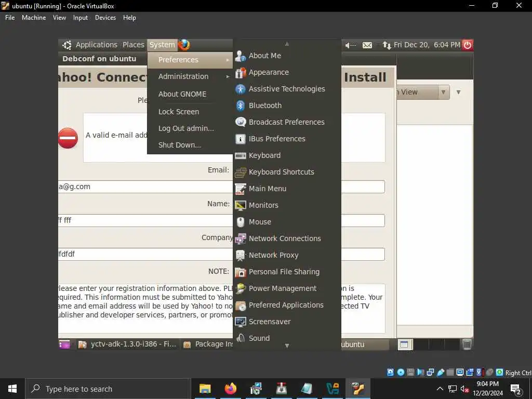Select About GNOME
The height and width of the screenshot is (399, 532).
tap(190, 94)
